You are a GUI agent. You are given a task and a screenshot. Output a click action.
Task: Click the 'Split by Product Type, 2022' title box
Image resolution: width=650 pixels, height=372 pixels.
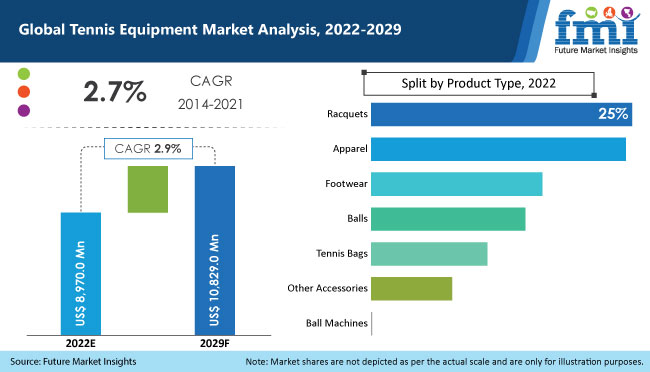[479, 84]
